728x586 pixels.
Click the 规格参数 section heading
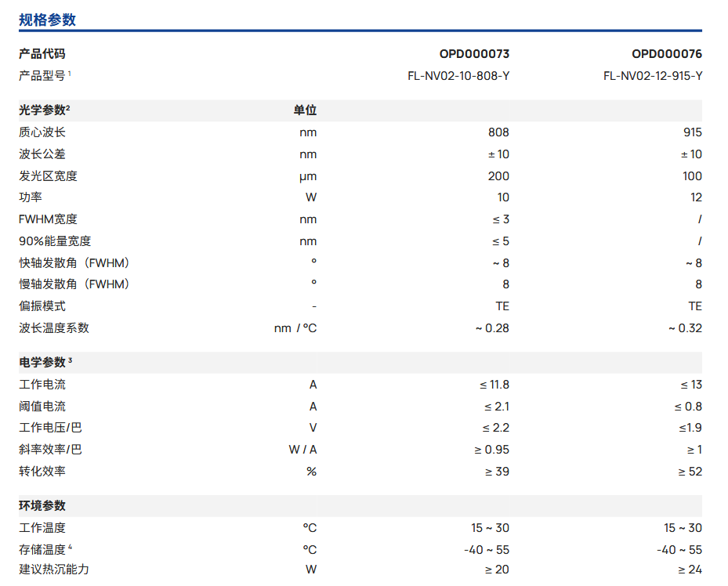(47, 20)
